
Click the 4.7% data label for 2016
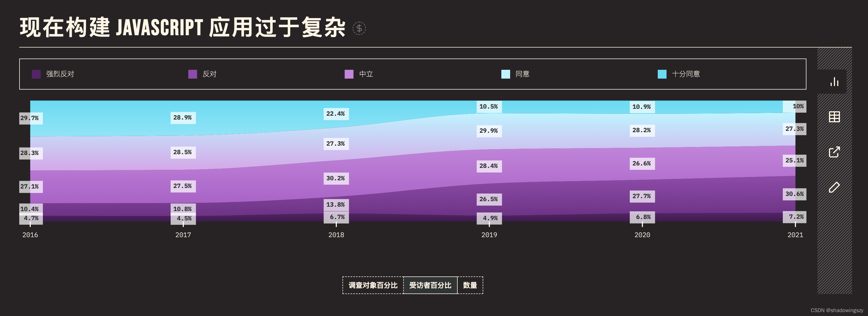pos(31,218)
